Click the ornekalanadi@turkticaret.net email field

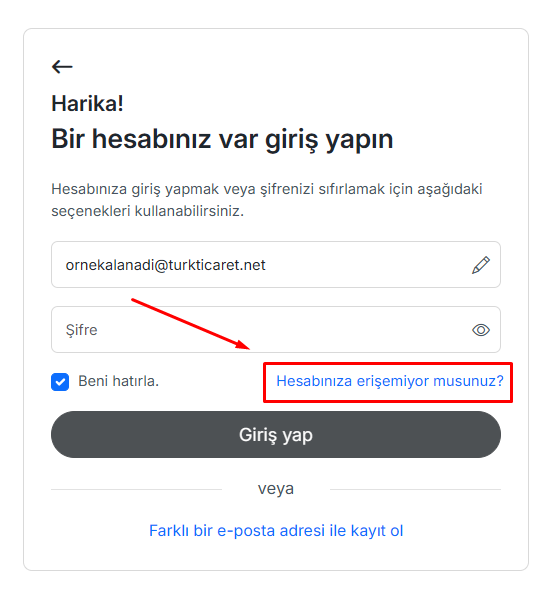(x=276, y=265)
